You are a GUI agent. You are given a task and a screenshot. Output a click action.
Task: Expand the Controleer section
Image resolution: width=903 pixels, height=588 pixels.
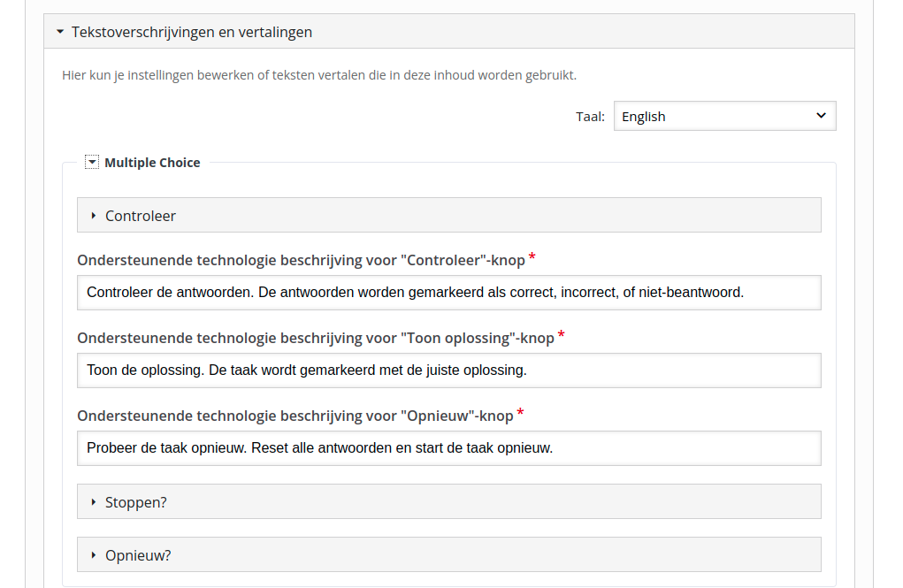[x=448, y=216]
